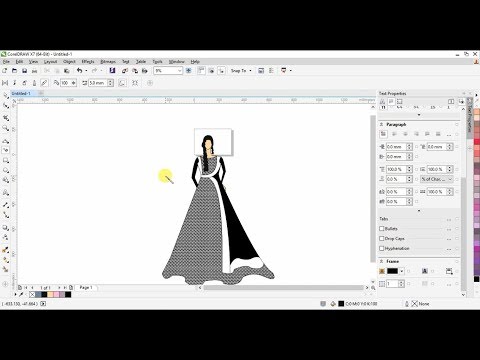480x360 pixels.
Task: Select the Text tool in the toolbox
Action: tap(6, 193)
